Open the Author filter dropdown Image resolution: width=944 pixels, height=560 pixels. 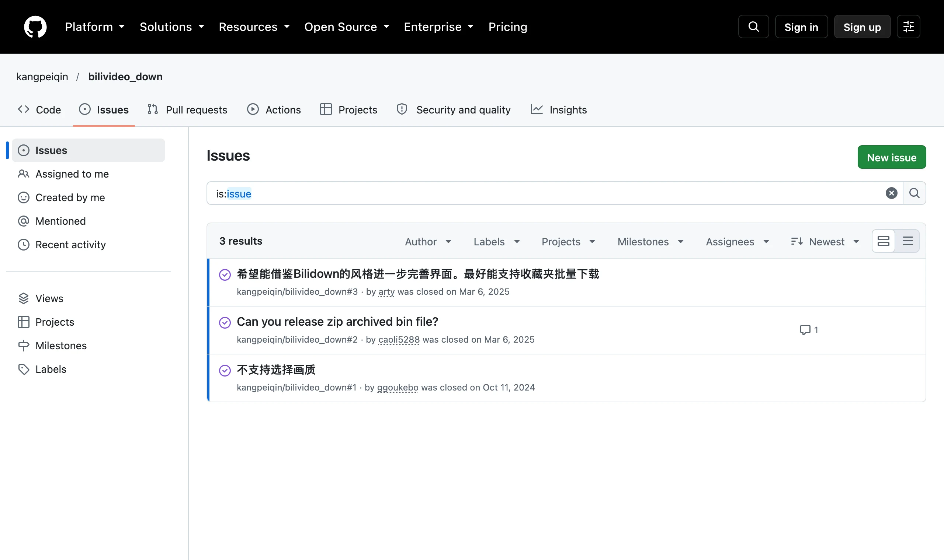click(428, 242)
